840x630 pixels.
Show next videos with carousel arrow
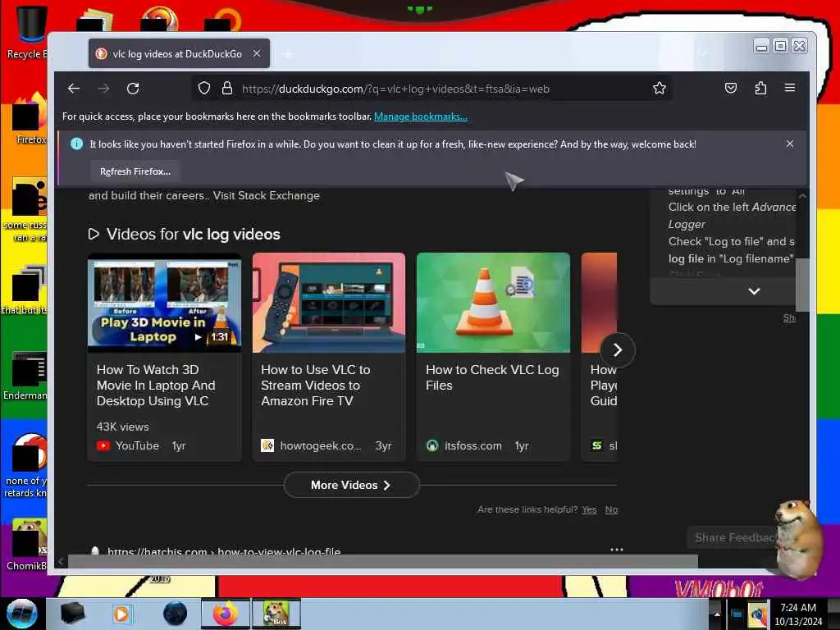tap(617, 349)
